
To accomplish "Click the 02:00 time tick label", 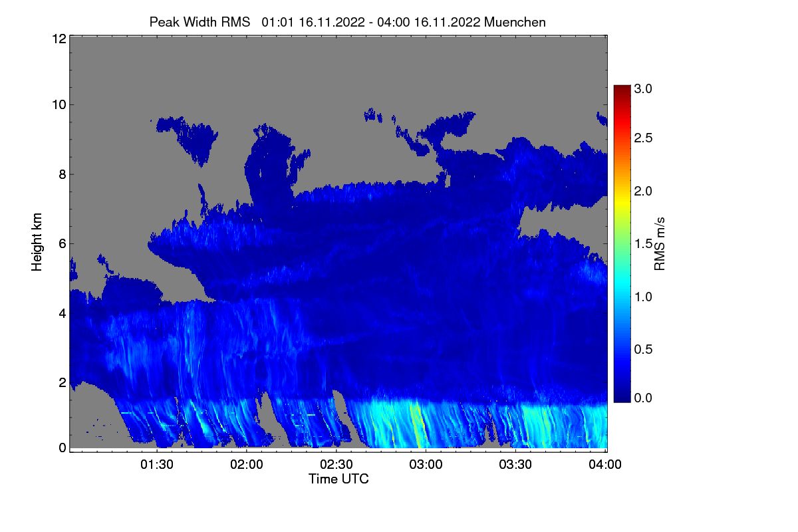I will tap(247, 465).
